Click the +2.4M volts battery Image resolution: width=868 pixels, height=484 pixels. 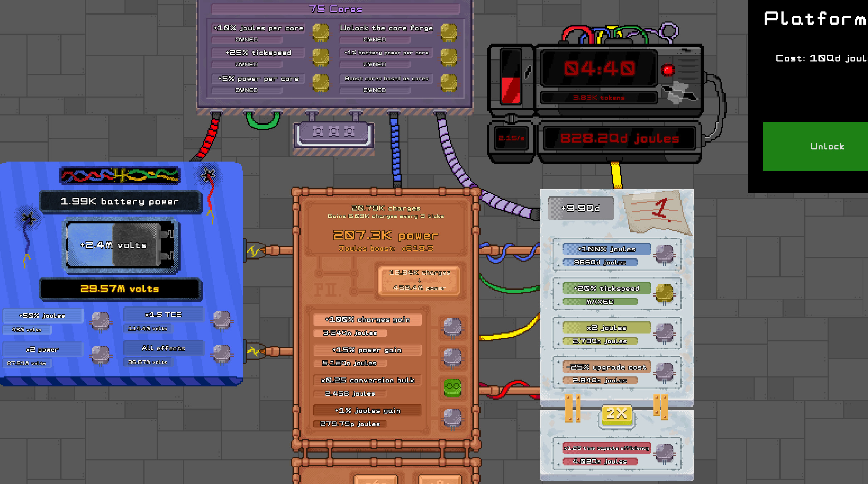tap(121, 245)
